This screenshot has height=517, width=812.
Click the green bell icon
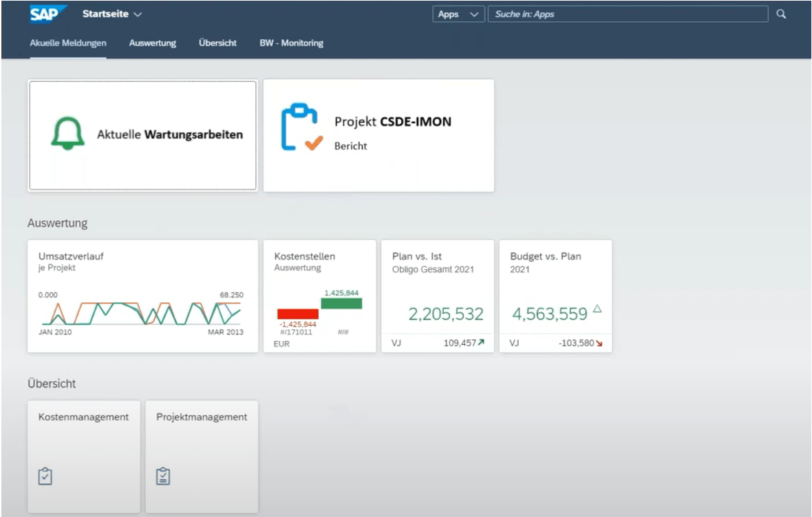68,134
